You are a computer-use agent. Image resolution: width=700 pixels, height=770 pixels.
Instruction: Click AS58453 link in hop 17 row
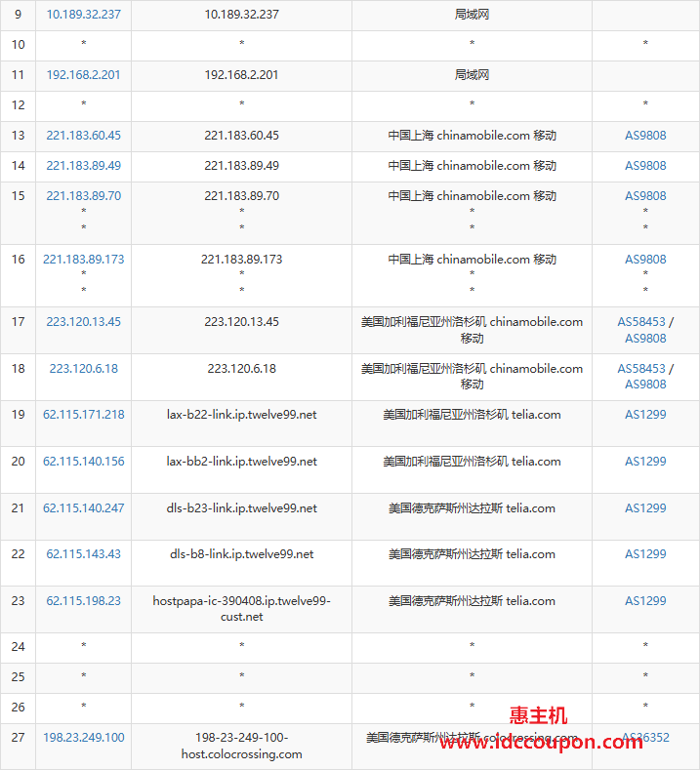pyautogui.click(x=641, y=322)
